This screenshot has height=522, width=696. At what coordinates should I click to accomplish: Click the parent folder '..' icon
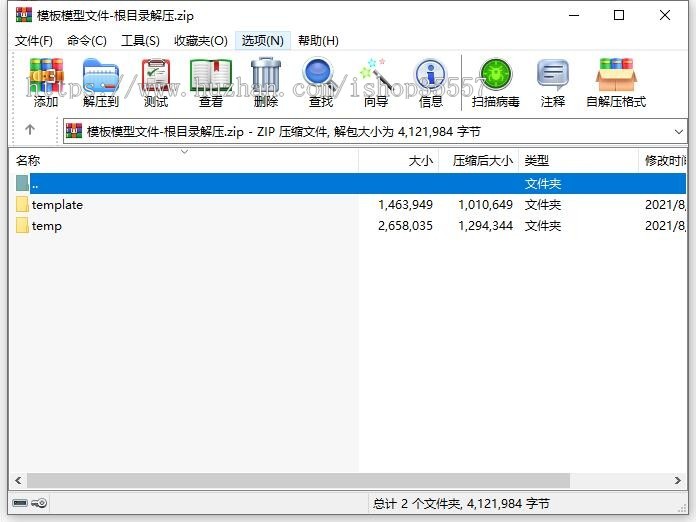(x=22, y=183)
